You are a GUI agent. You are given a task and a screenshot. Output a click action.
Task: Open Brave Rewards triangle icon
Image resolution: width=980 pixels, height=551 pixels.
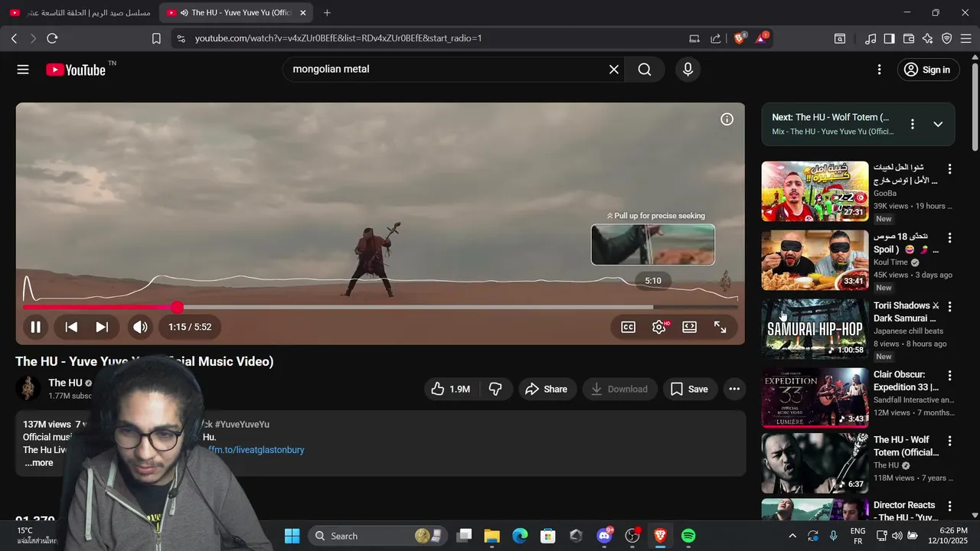point(762,38)
